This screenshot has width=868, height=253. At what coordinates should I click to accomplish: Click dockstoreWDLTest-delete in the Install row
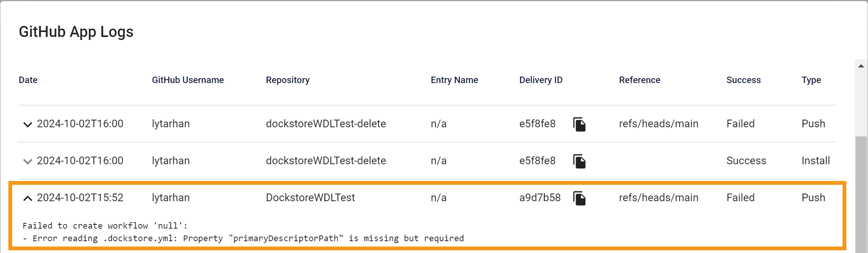click(x=326, y=161)
